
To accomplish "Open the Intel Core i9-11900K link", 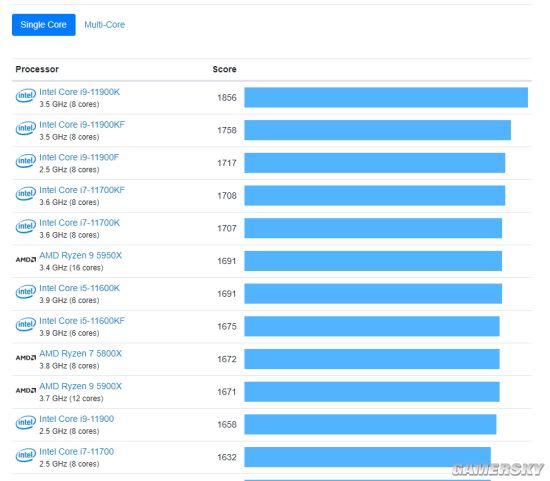I will click(80, 92).
